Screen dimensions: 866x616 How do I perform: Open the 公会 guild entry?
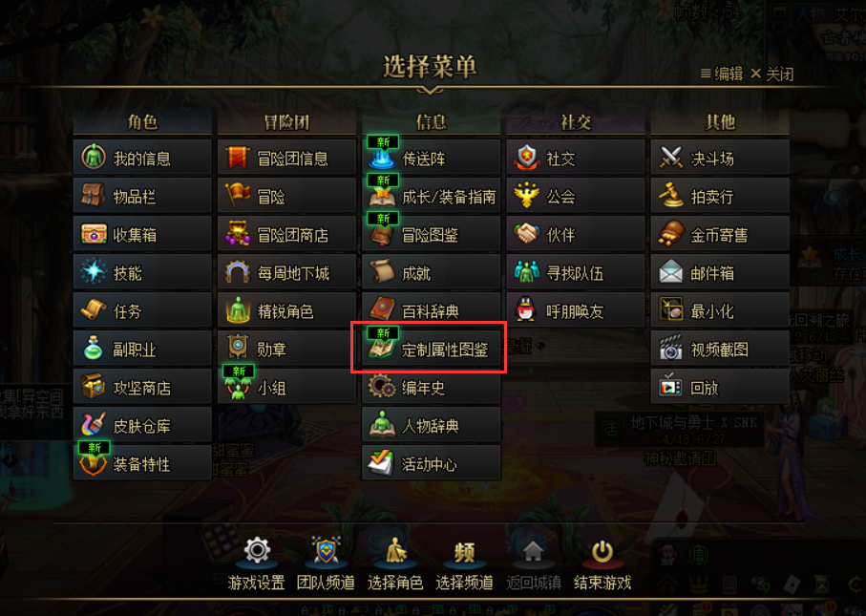[576, 196]
